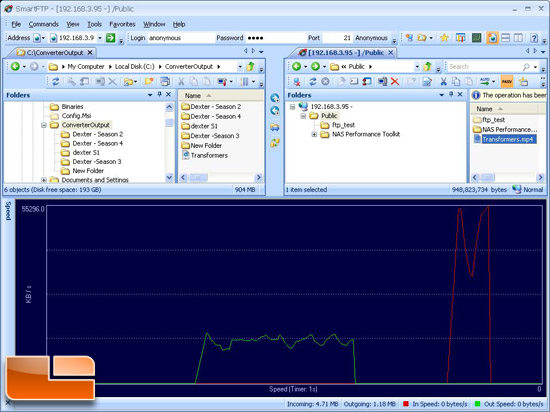The height and width of the screenshot is (412, 550).
Task: Switch to vertical split layout
Action: [518, 38]
